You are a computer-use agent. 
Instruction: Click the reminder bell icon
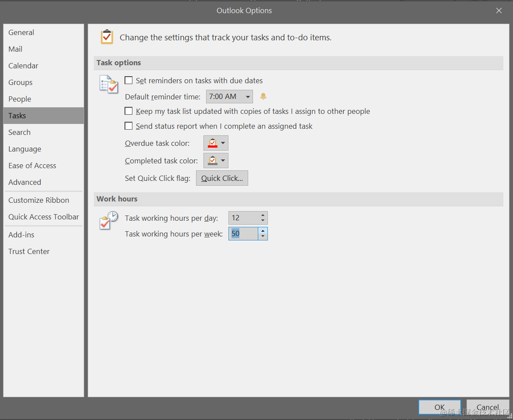click(263, 96)
